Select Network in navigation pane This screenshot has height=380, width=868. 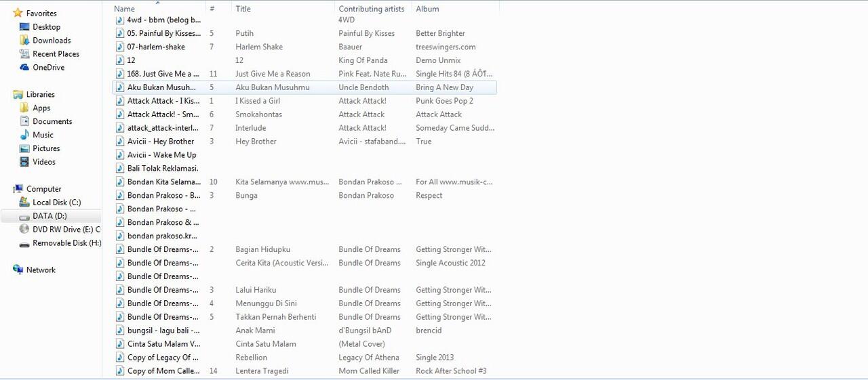pos(41,270)
